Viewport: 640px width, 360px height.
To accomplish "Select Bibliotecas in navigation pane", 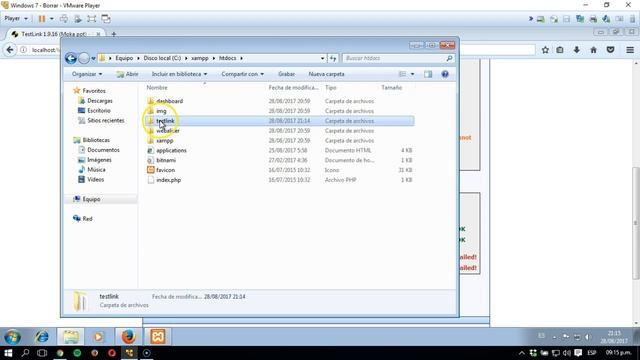I will click(96, 140).
